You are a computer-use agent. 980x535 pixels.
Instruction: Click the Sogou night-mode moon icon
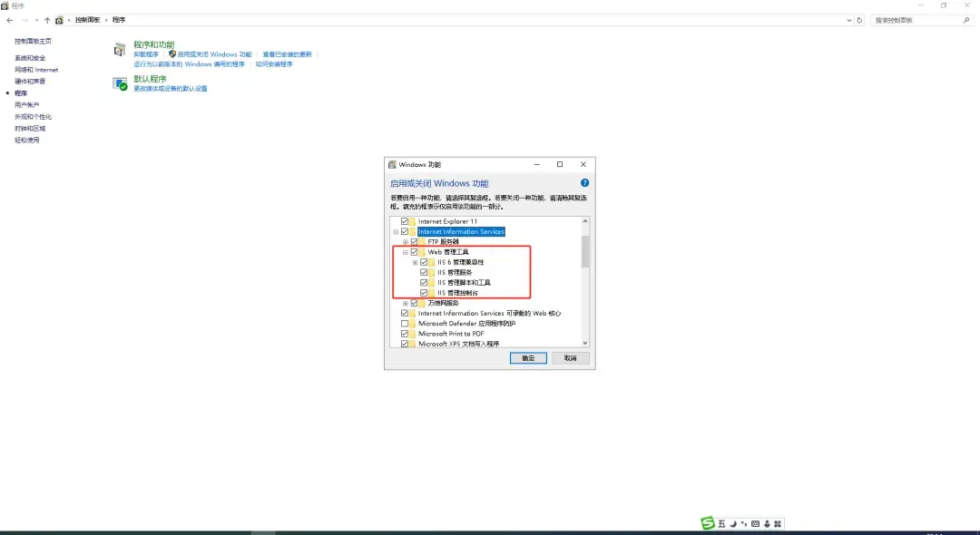[732, 524]
